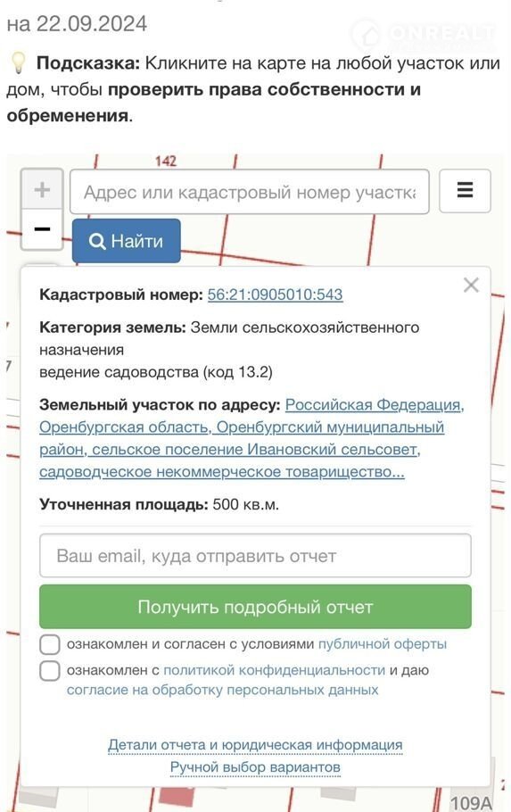Zoom in the map with plus button
Viewport: 511px width, 812px height.
click(x=42, y=189)
